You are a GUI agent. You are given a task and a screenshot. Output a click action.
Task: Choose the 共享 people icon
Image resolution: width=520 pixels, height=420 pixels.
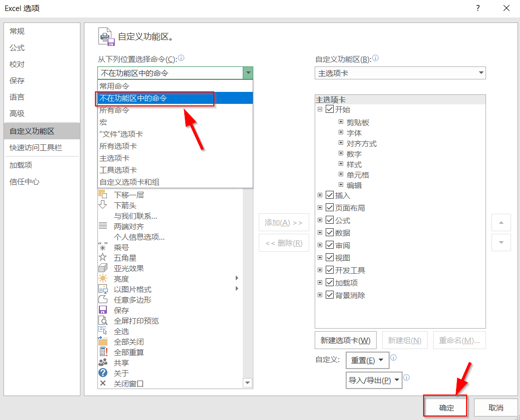[x=103, y=363]
